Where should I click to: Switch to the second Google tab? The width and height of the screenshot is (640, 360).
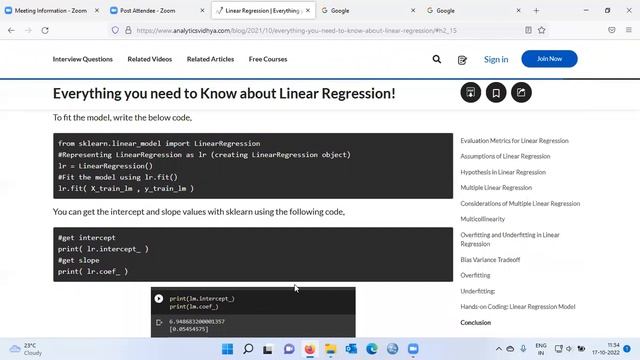pos(445,11)
